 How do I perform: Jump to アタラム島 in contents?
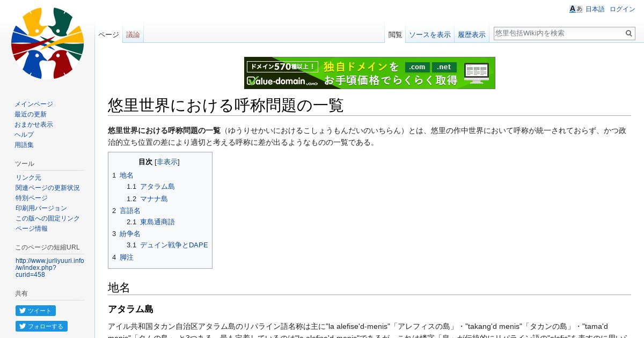click(157, 187)
